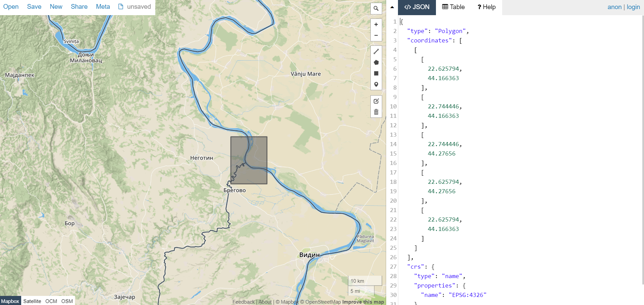Click the "Svinița" label on the map

click(x=71, y=41)
